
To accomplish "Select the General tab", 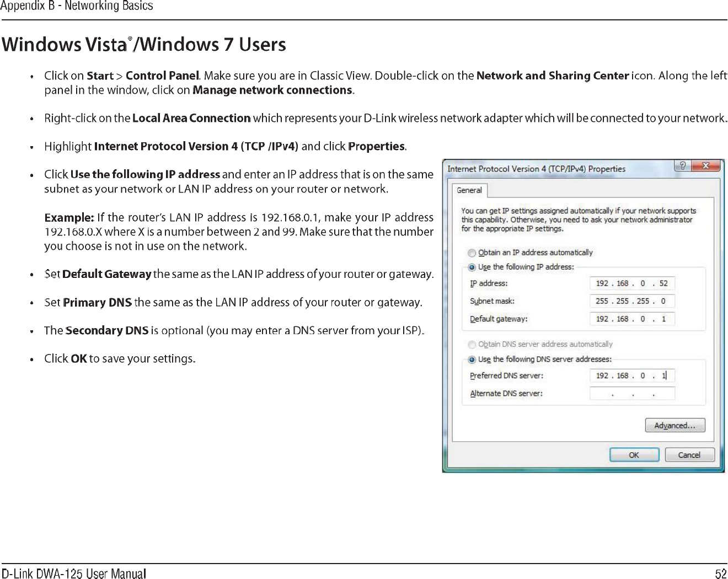I will point(469,190).
